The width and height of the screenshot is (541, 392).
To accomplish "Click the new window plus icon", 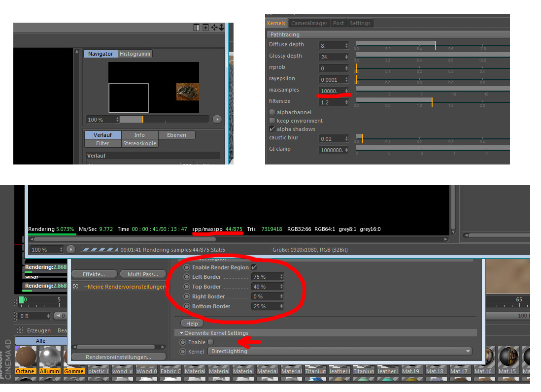I will (205, 28).
